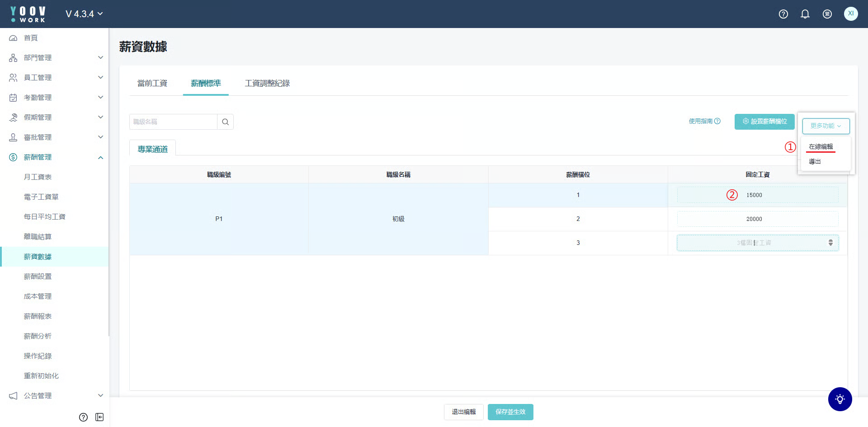
Task: Collapse the sidebar using bottom collapse icon
Action: (x=99, y=417)
